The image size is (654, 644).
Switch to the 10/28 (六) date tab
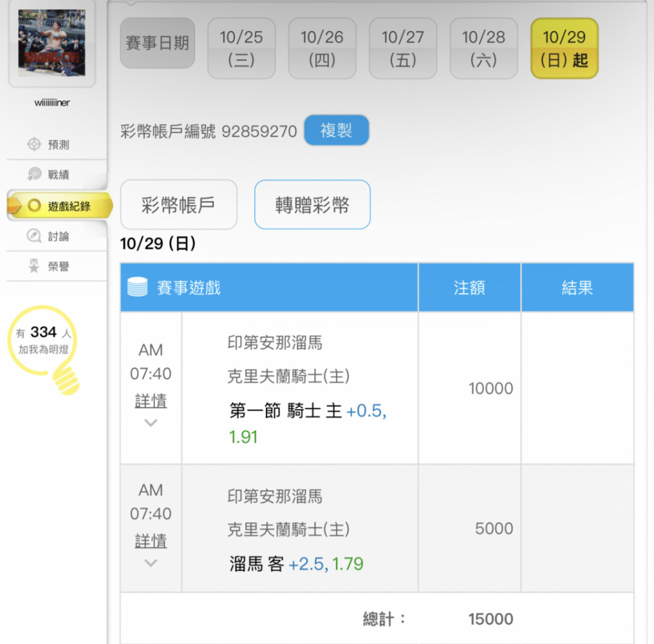(x=483, y=48)
